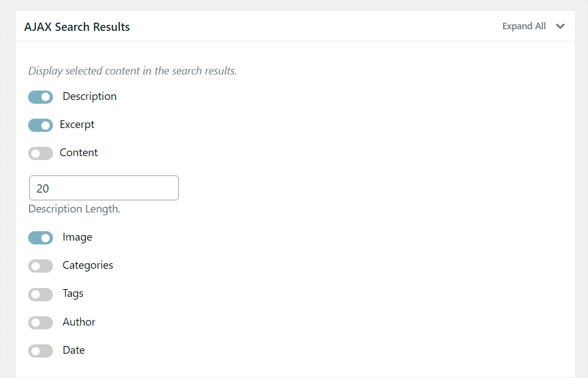Click the AJAX Search Results header title
This screenshot has width=588, height=378.
tap(77, 26)
